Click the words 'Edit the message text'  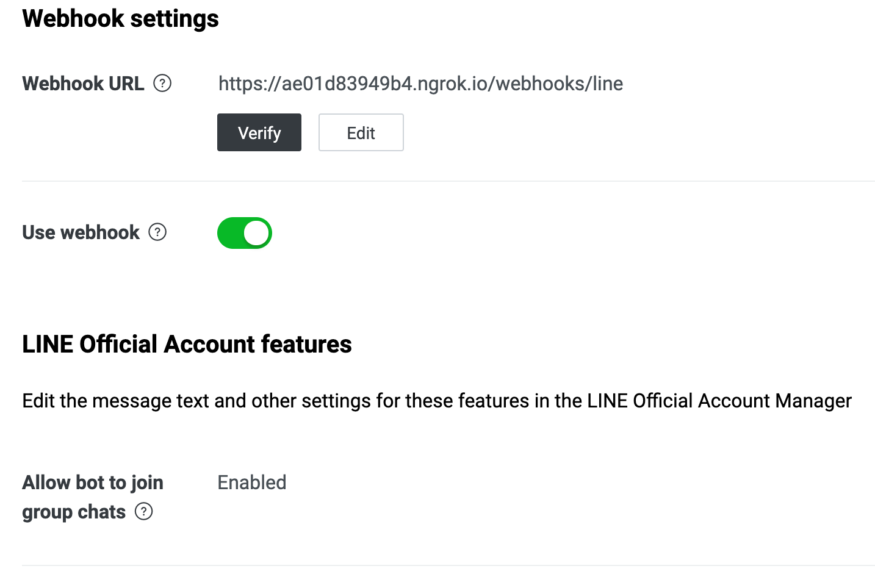click(115, 401)
